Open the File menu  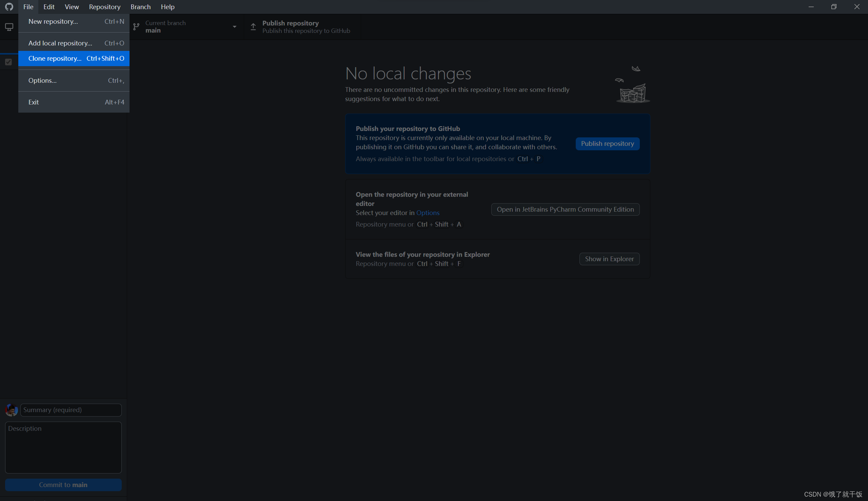[28, 6]
